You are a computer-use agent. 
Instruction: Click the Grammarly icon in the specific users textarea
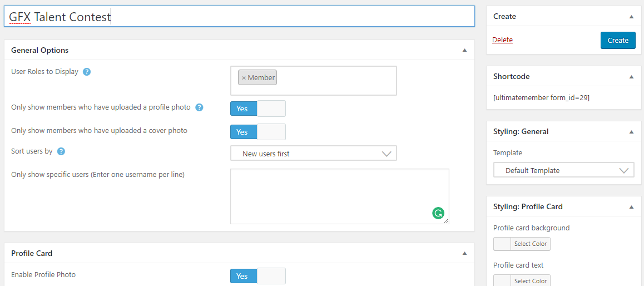click(438, 213)
